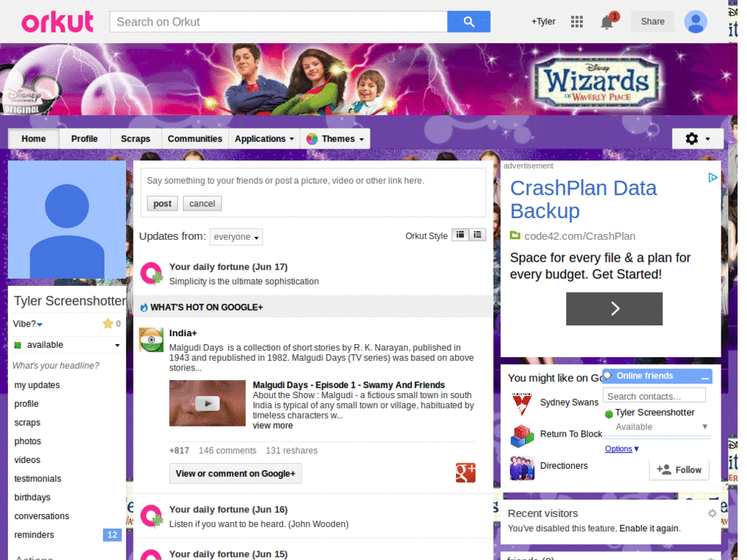This screenshot has width=747, height=560.
Task: Click the Malgudi Days Episode 1 title
Action: tap(348, 385)
